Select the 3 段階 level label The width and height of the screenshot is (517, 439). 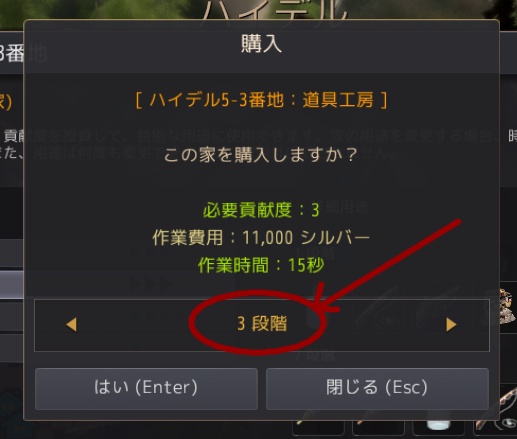(262, 324)
